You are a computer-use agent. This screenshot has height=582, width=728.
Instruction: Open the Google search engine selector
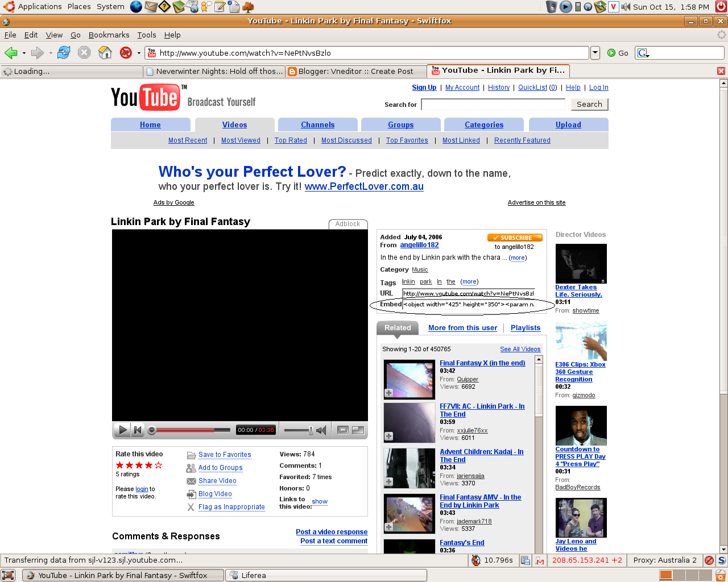tap(643, 53)
